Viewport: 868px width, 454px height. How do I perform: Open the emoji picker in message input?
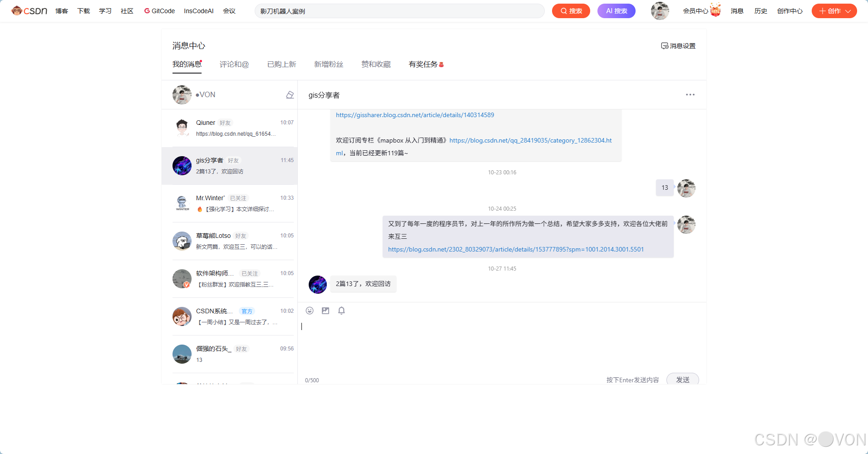pos(310,311)
